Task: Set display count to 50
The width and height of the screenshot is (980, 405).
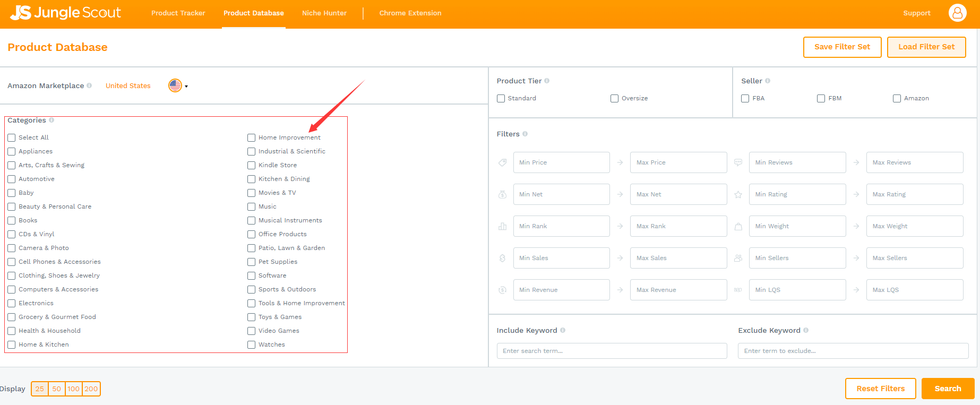Action: [57, 389]
